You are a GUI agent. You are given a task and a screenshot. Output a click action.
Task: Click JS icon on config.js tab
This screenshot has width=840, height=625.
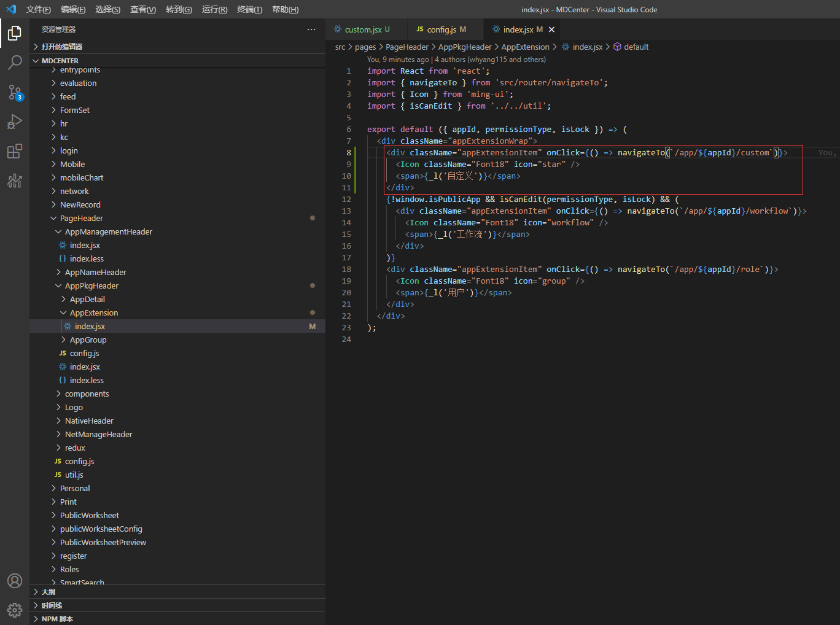[x=420, y=29]
